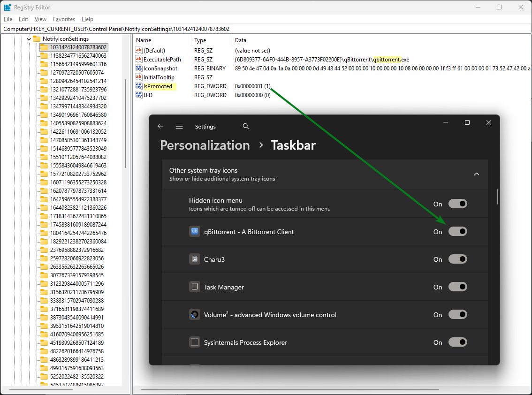Image resolution: width=532 pixels, height=395 pixels.
Task: Toggle the Volume² tray icon switch
Action: coord(458,315)
